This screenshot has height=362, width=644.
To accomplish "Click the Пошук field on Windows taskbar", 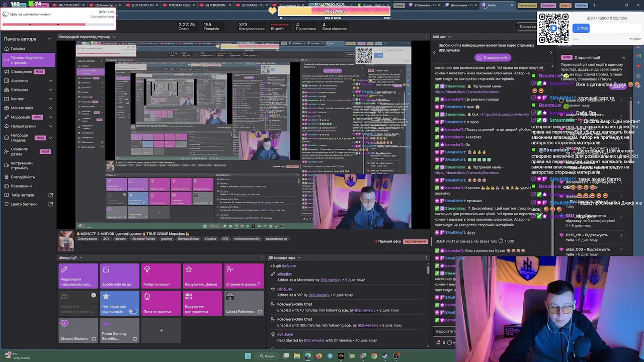I will (267, 356).
